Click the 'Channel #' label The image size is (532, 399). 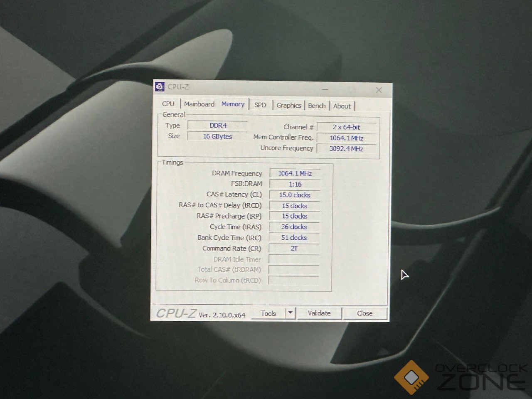tap(298, 127)
